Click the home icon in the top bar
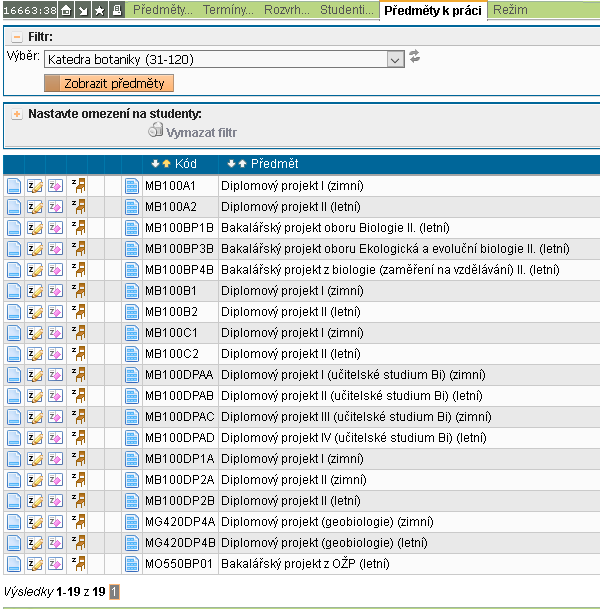Image resolution: width=600 pixels, height=609 pixels. tap(66, 10)
